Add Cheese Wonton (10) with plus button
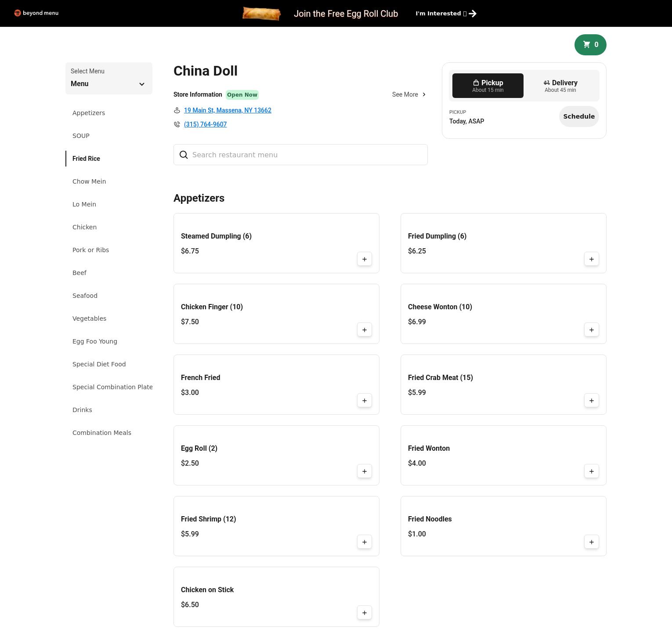This screenshot has height=637, width=672. (591, 330)
